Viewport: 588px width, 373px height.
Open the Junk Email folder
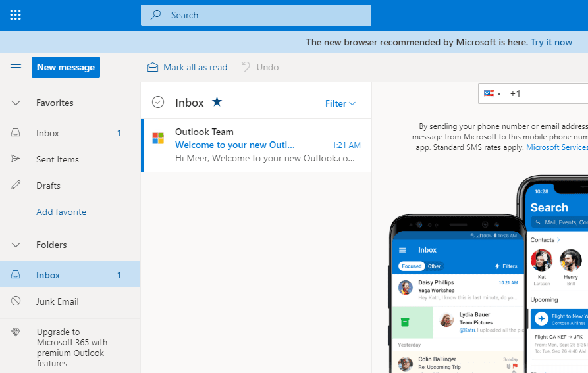pos(70,301)
